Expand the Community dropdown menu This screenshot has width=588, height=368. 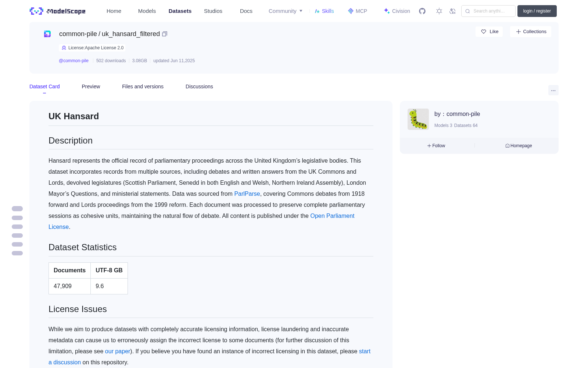point(286,11)
